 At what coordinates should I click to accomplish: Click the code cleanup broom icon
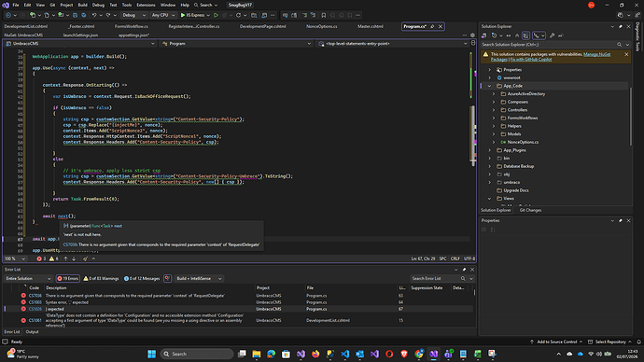pyautogui.click(x=86, y=259)
